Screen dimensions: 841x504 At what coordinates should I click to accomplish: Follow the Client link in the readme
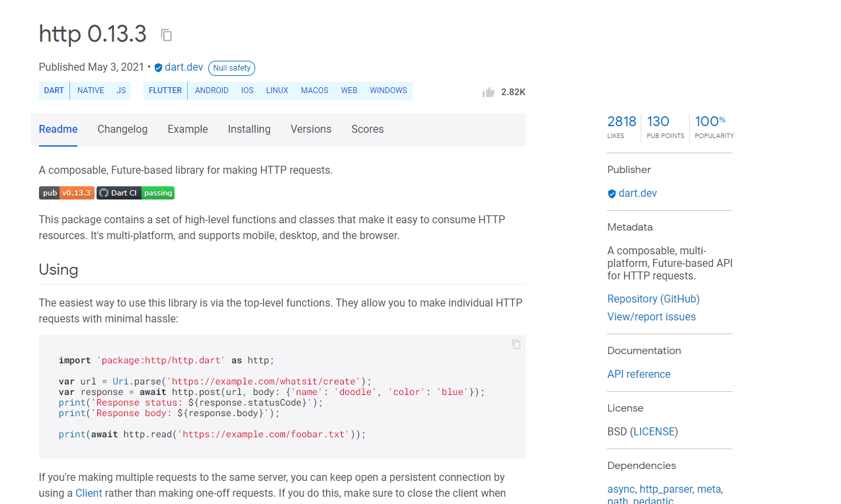click(x=89, y=493)
